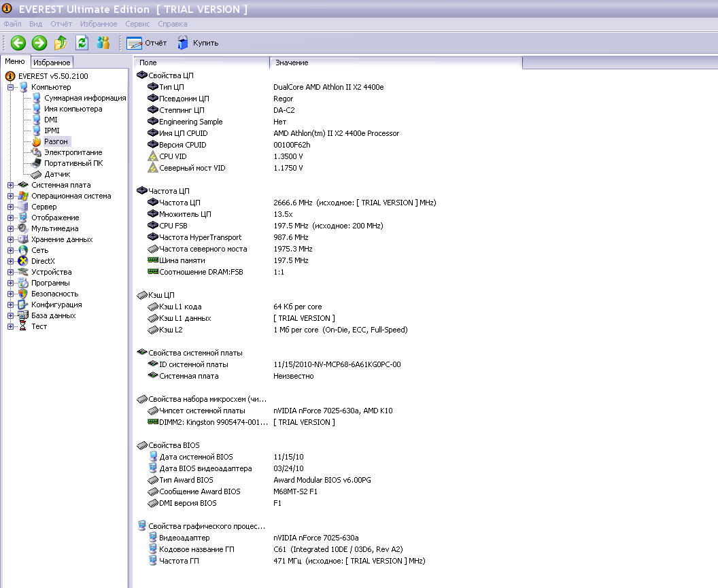718x588 pixels.
Task: Collapse the Компьютер tree node
Action: point(10,87)
